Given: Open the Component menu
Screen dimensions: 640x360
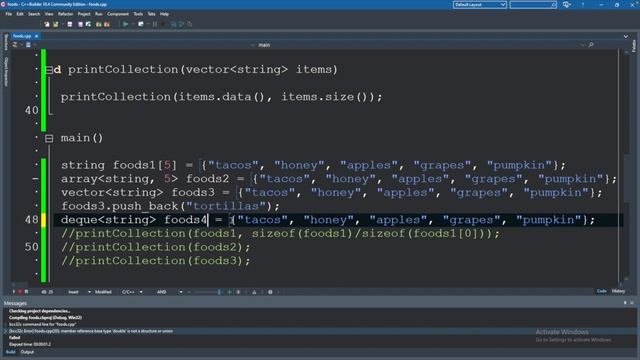Looking at the screenshot, I should [x=118, y=14].
